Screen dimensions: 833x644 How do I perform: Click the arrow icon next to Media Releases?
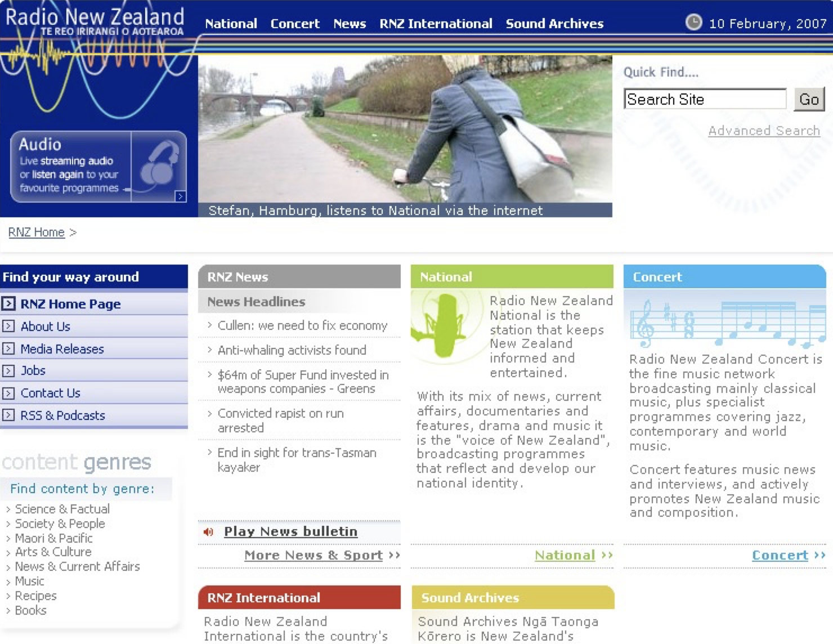pyautogui.click(x=8, y=349)
